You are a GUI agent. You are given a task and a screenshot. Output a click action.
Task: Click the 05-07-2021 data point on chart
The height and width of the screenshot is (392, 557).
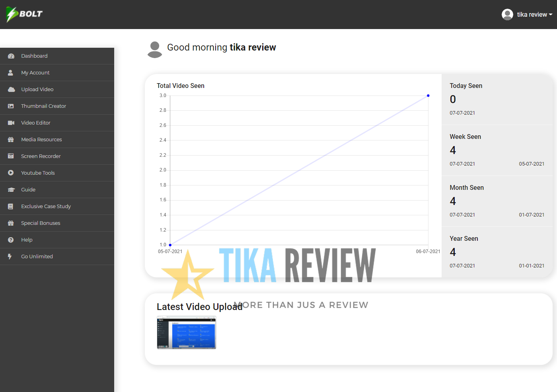point(170,245)
